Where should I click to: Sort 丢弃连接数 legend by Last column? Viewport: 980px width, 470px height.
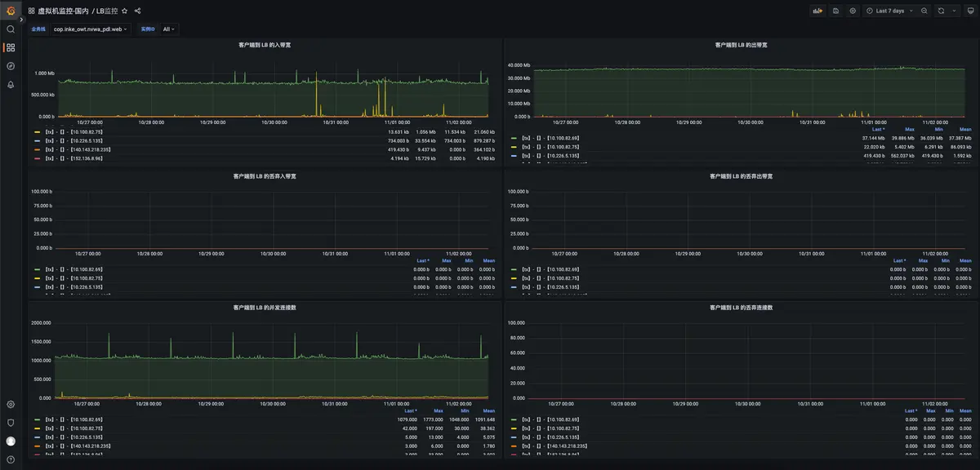(x=911, y=410)
